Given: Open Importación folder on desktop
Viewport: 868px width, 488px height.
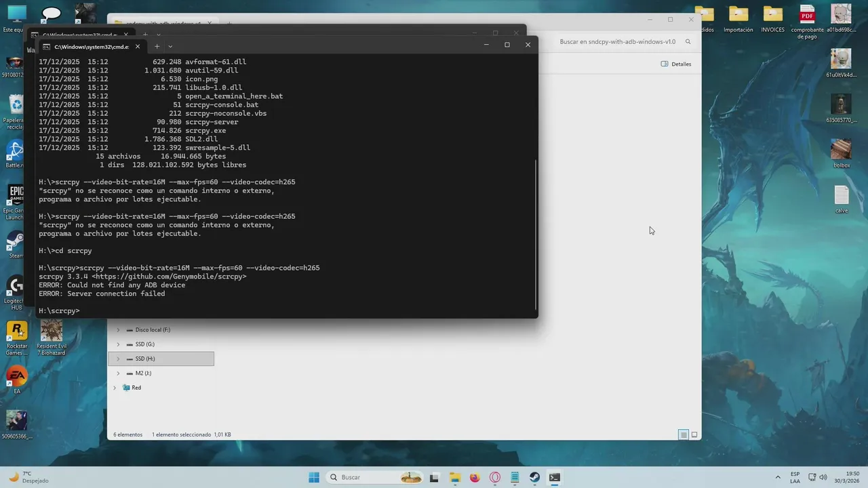Looking at the screenshot, I should [x=738, y=19].
